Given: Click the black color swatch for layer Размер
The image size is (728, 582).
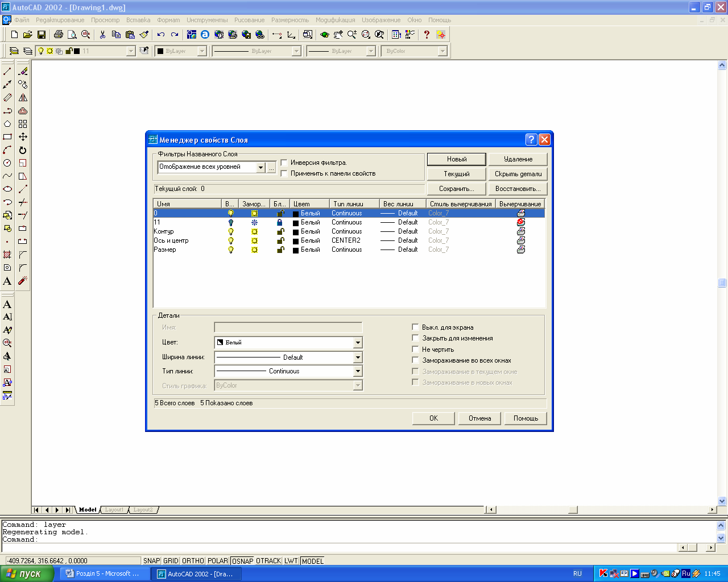Looking at the screenshot, I should click(296, 250).
